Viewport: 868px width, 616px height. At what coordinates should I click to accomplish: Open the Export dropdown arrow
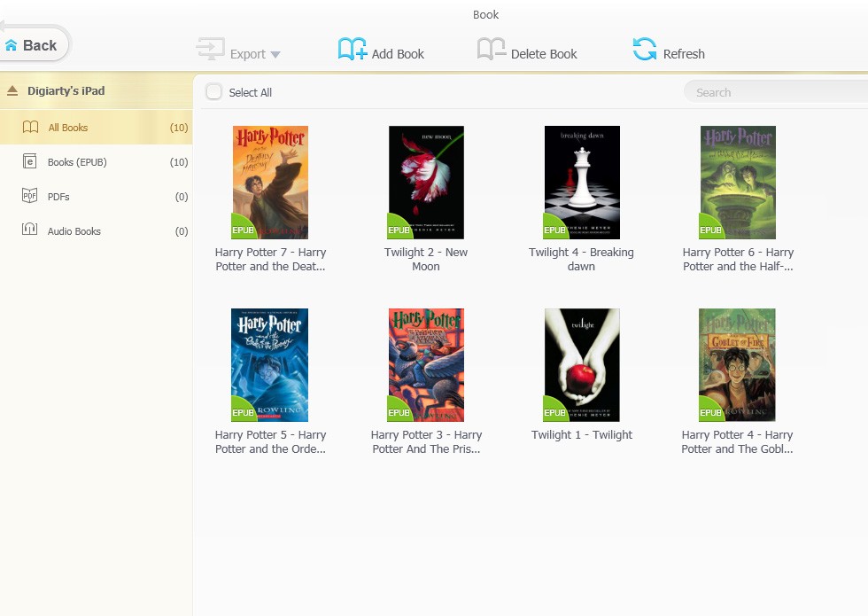pyautogui.click(x=275, y=54)
